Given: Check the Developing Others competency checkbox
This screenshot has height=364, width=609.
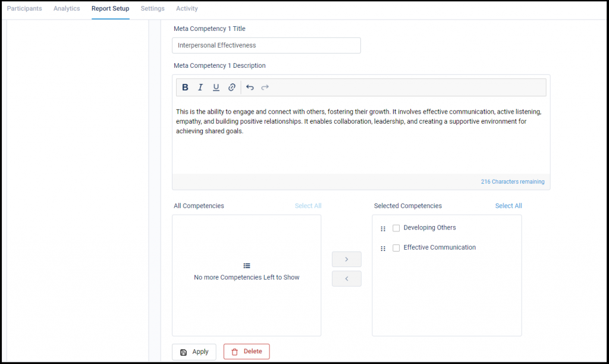Looking at the screenshot, I should tap(396, 228).
